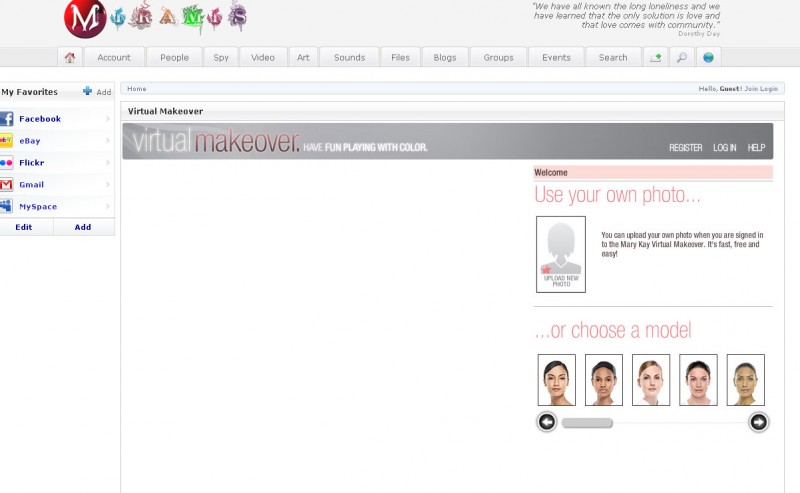Open the Blogs menu tab

tap(445, 58)
